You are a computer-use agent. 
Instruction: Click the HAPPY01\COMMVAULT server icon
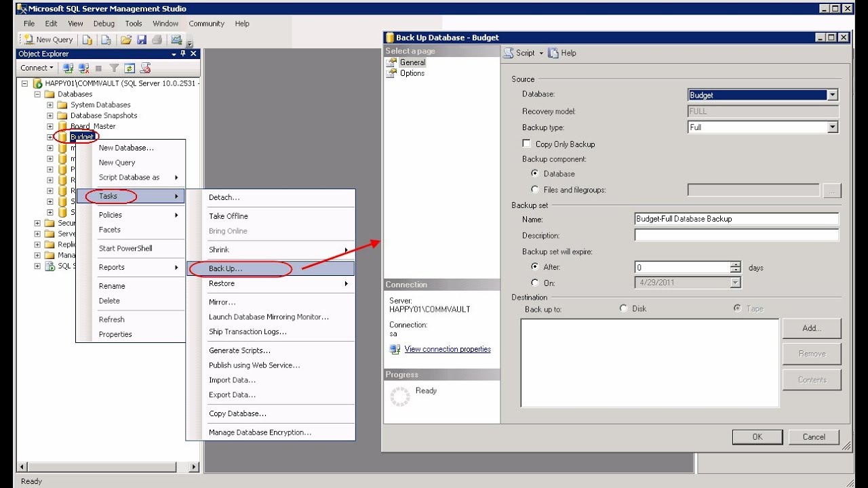pyautogui.click(x=38, y=83)
